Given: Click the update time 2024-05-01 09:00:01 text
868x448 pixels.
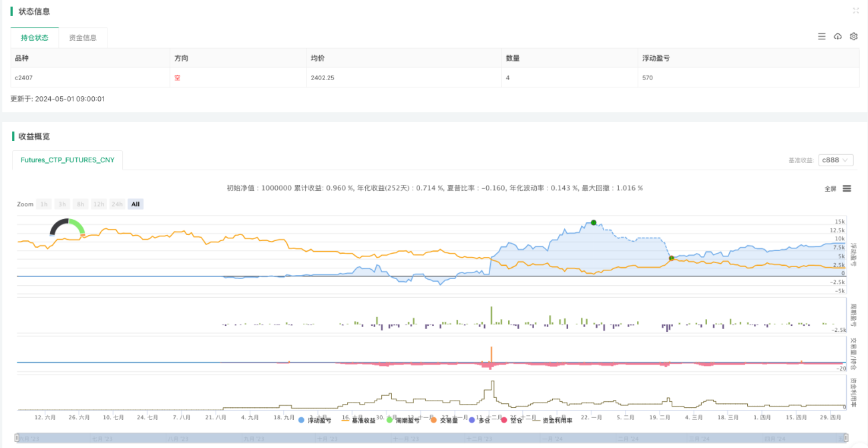Looking at the screenshot, I should [x=57, y=99].
